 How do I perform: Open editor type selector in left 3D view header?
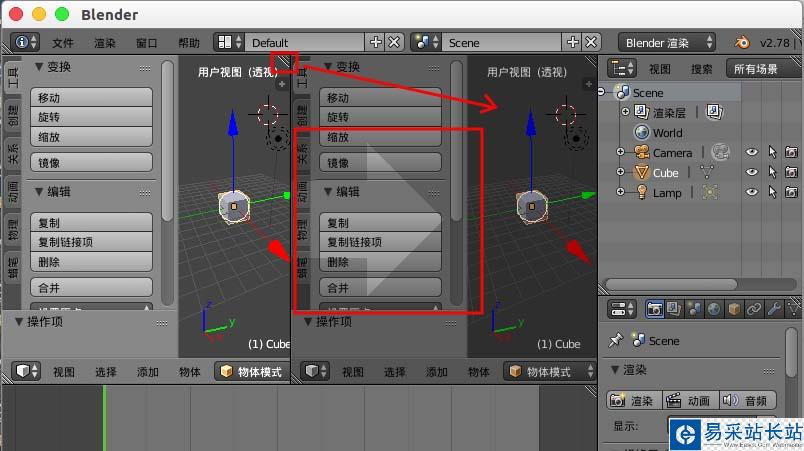pyautogui.click(x=25, y=371)
